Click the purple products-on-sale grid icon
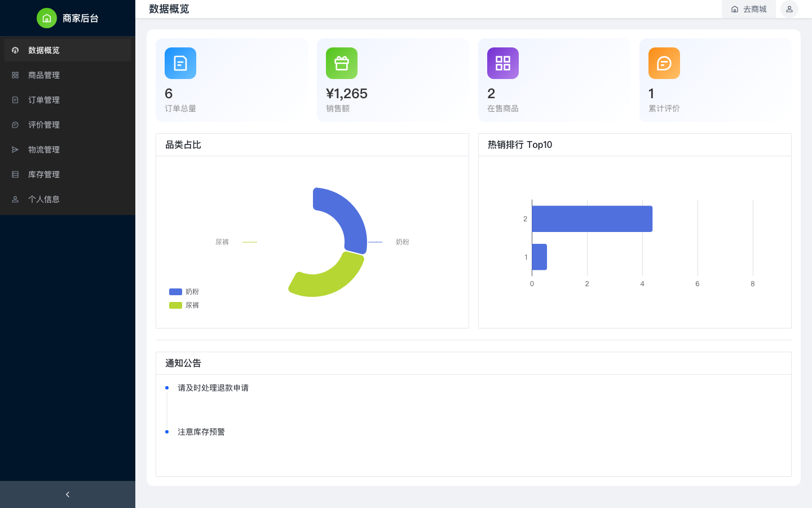Viewport: 812px width, 508px height. tap(503, 63)
